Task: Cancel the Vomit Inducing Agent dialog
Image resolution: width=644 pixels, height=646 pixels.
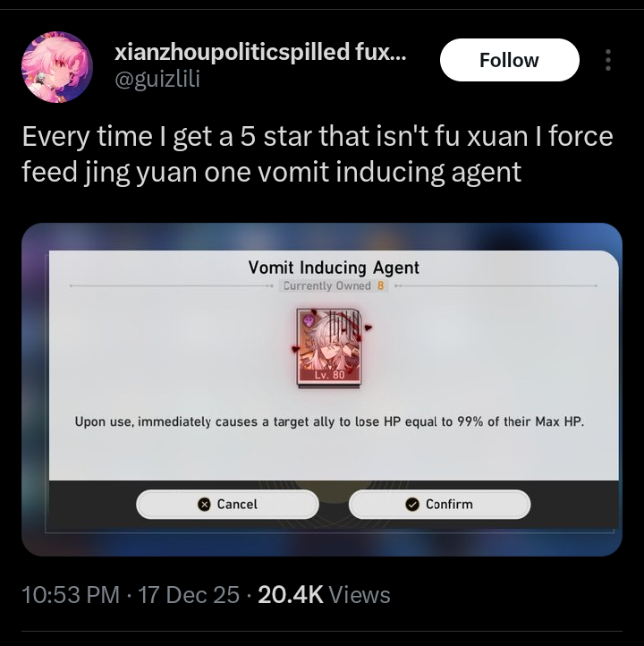Action: coord(227,505)
